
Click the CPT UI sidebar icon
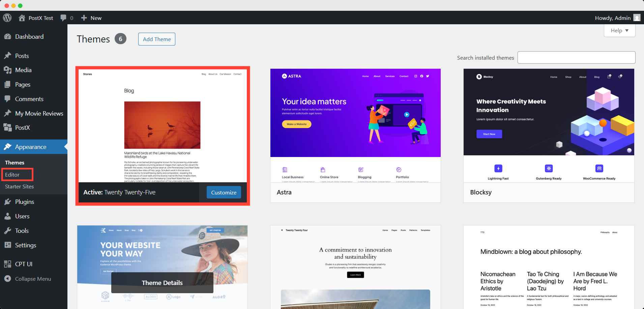(8, 264)
